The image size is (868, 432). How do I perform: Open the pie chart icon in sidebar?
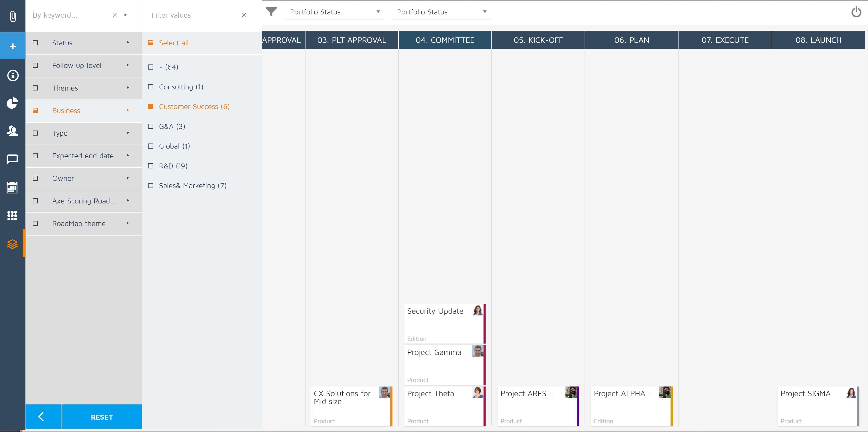[x=12, y=103]
